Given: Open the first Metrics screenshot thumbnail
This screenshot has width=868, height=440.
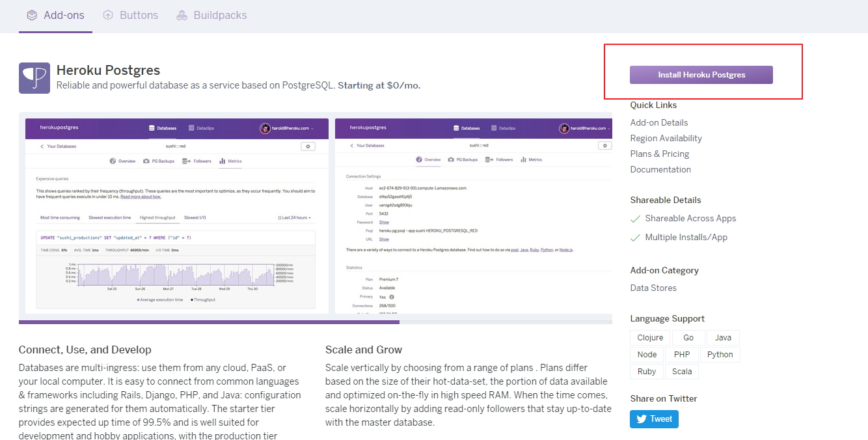Looking at the screenshot, I should [176, 216].
